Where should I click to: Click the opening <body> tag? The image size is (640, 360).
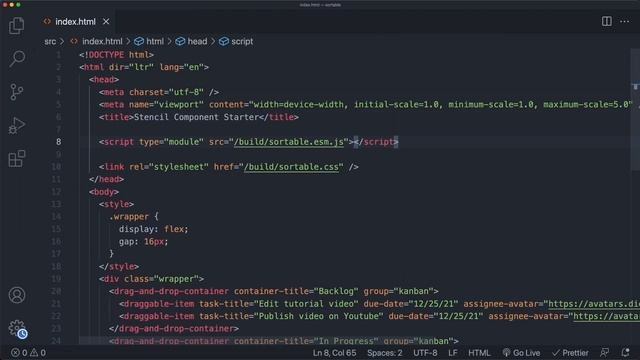tap(104, 192)
